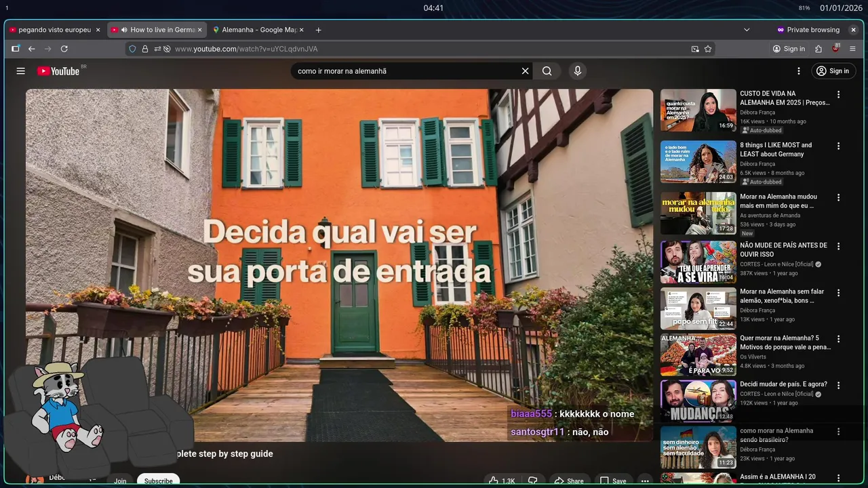Open 'Decidi mudar de país. E agora?' title
Screen dimensions: 868x488
(783, 384)
